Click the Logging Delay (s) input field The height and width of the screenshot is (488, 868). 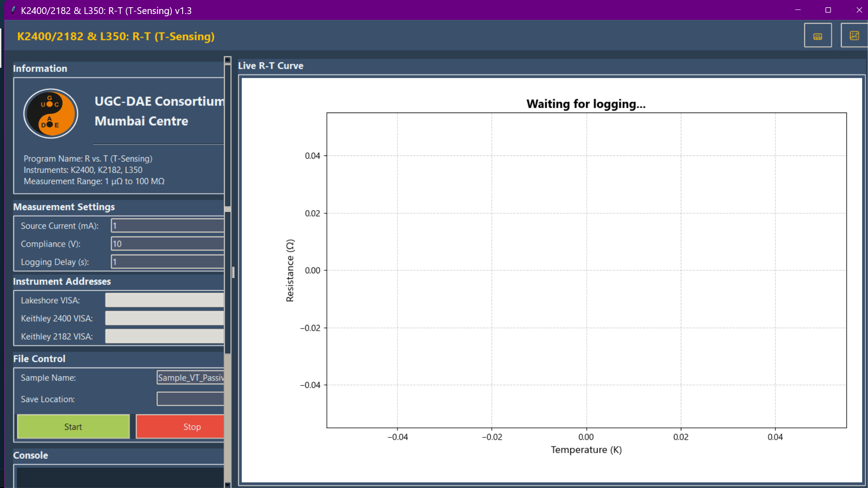tap(167, 262)
